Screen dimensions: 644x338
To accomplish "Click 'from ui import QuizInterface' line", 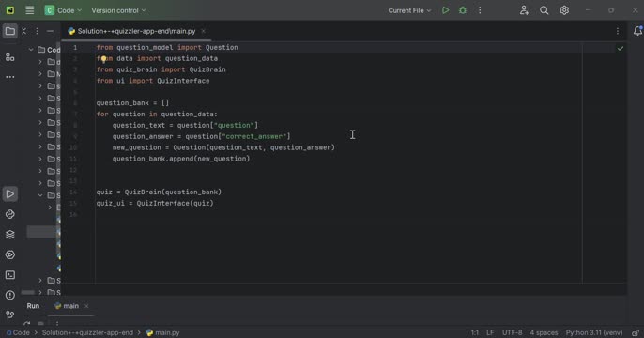I will 153,81.
